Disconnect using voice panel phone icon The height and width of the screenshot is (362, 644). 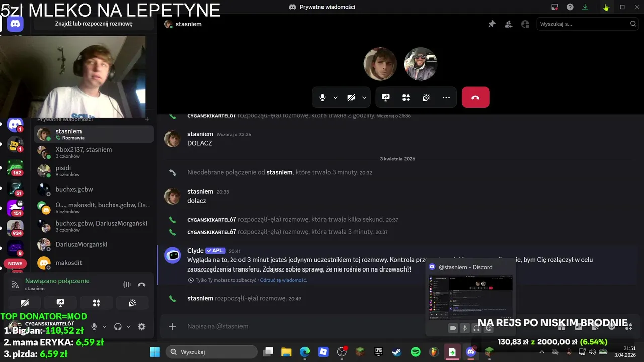(142, 284)
